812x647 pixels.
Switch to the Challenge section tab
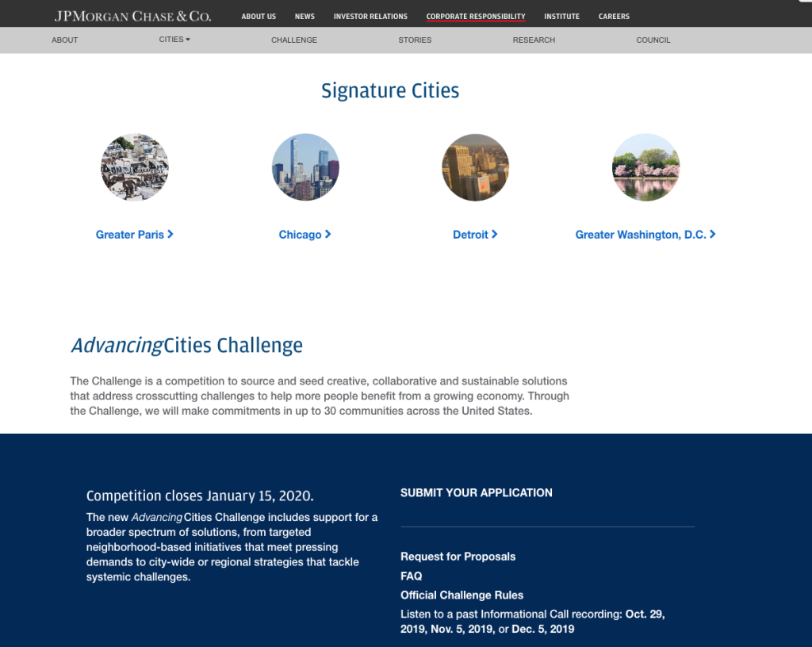tap(294, 40)
